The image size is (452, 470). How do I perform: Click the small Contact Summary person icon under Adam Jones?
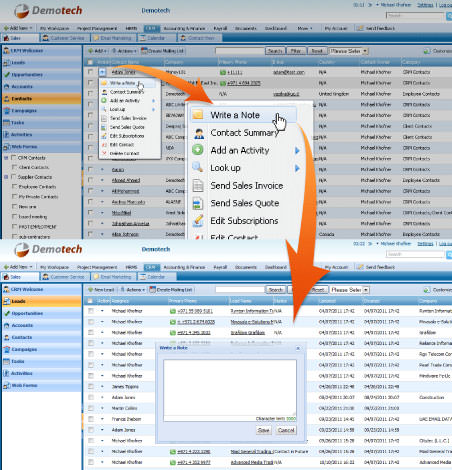tap(104, 92)
